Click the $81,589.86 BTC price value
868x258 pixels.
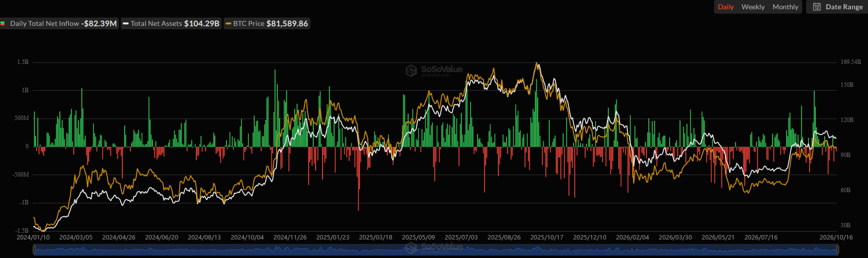pos(287,23)
